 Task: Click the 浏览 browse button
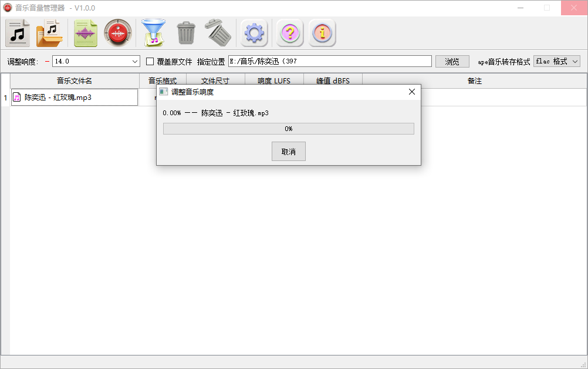click(452, 62)
